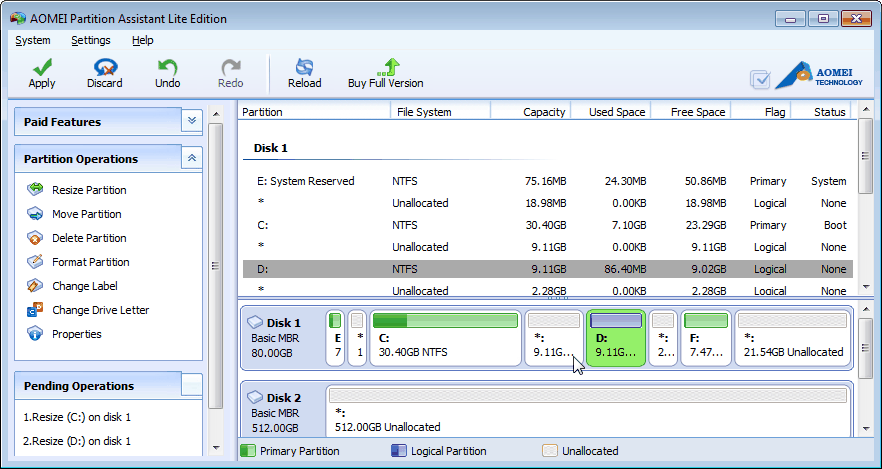Viewport: 882px width, 469px height.
Task: Select the highlighted D: partition row
Action: [548, 269]
